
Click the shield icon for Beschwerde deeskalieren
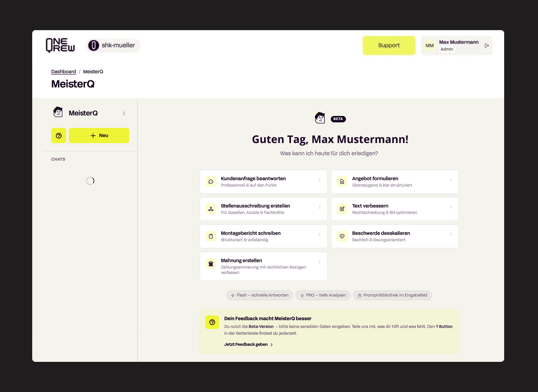(x=342, y=236)
